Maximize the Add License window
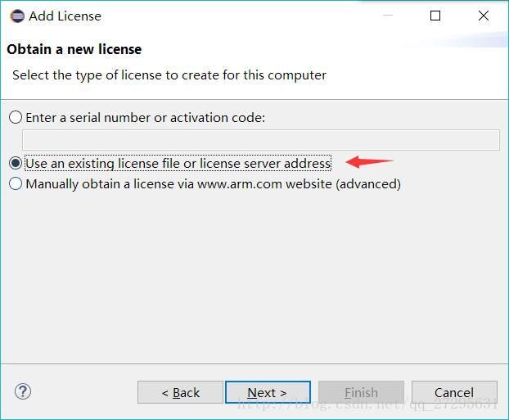 pyautogui.click(x=435, y=16)
